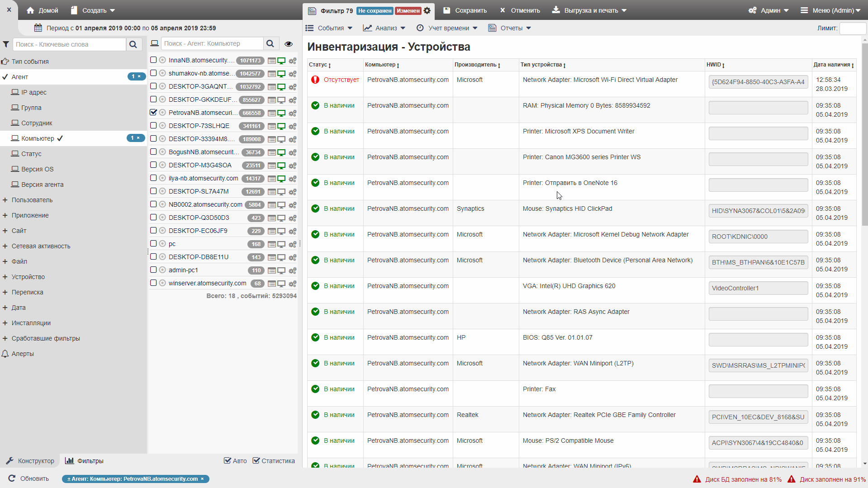Switch to the Конструктор tab
Viewport: 868px width, 488px height.
point(30,461)
